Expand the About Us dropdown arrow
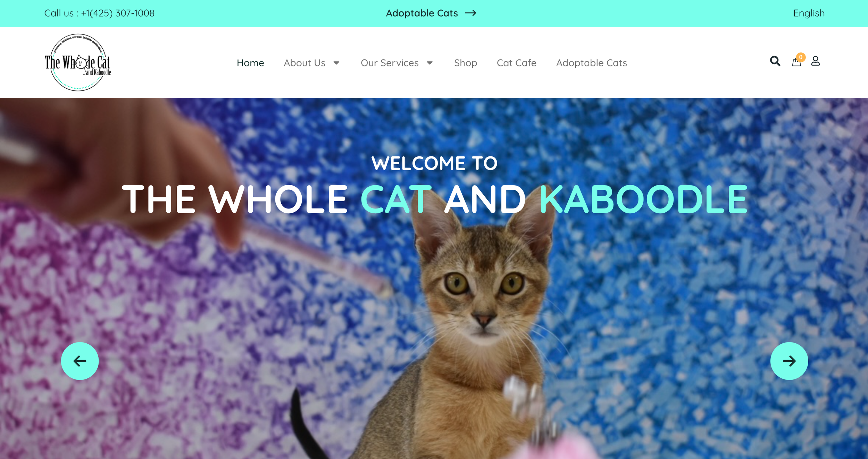Image resolution: width=868 pixels, height=459 pixels. (336, 63)
